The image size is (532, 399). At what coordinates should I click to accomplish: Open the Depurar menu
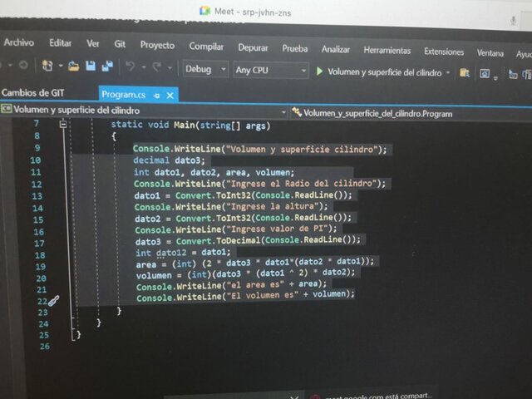click(253, 48)
